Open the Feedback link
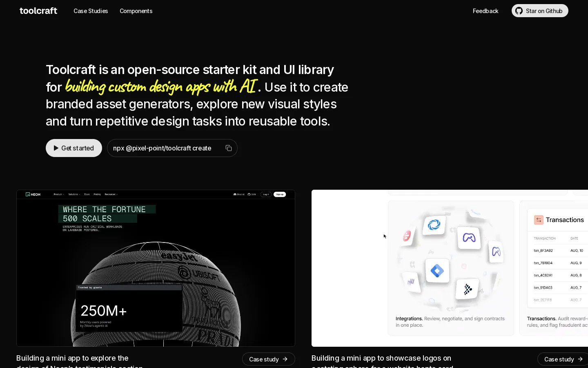 tap(486, 11)
